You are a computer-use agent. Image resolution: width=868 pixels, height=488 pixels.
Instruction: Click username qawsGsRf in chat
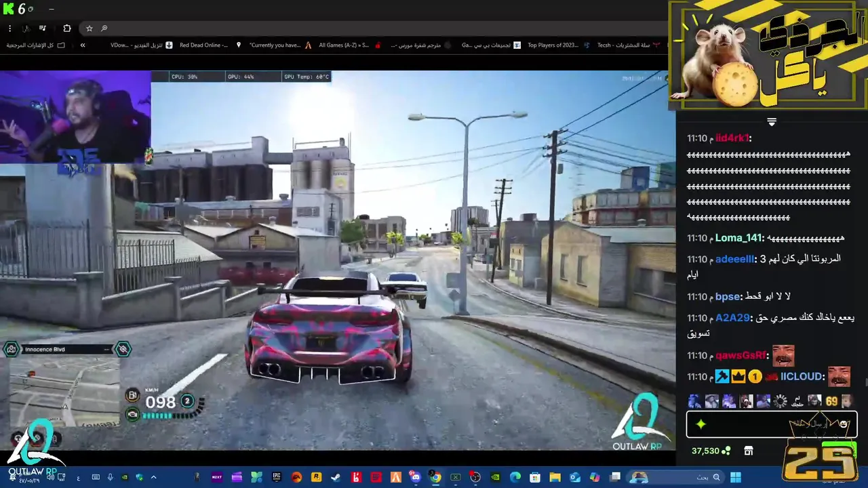(x=741, y=356)
